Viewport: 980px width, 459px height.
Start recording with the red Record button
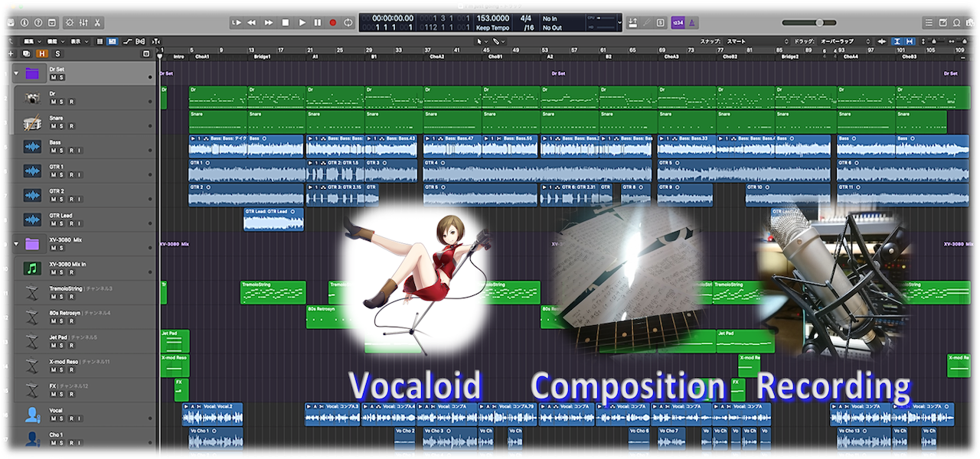point(333,23)
